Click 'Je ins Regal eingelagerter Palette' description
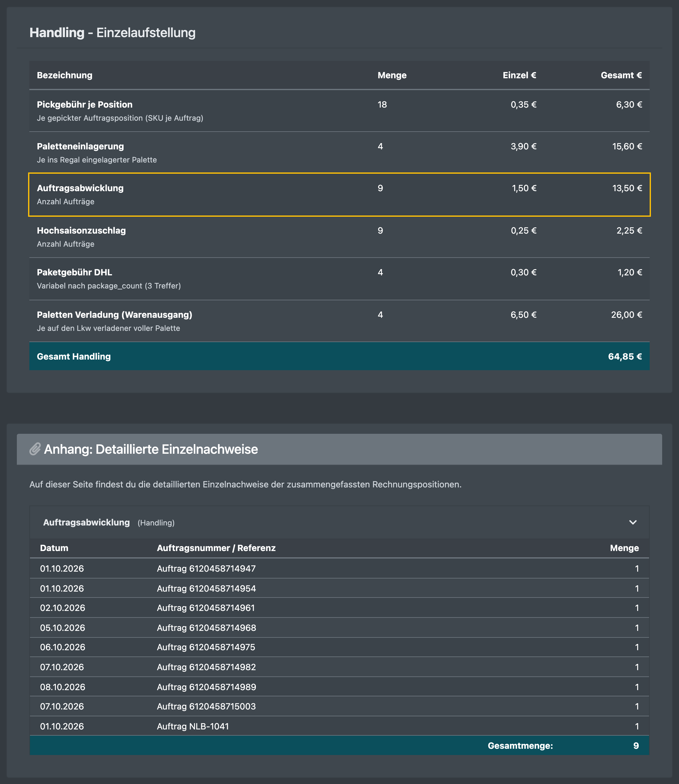Image resolution: width=679 pixels, height=784 pixels. pyautogui.click(x=97, y=160)
